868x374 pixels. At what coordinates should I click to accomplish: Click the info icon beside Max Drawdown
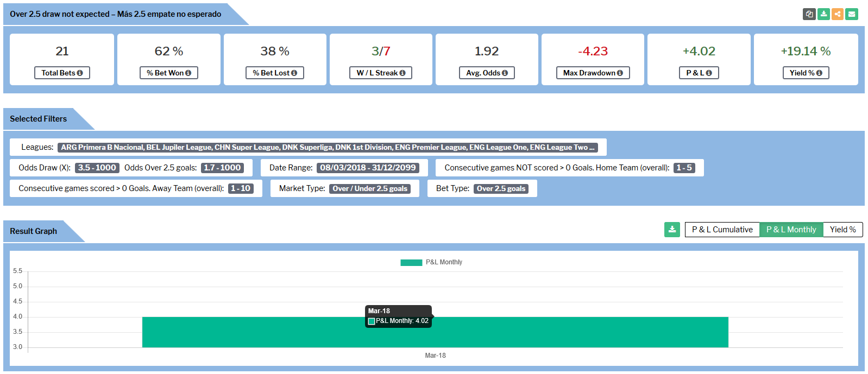[620, 73]
